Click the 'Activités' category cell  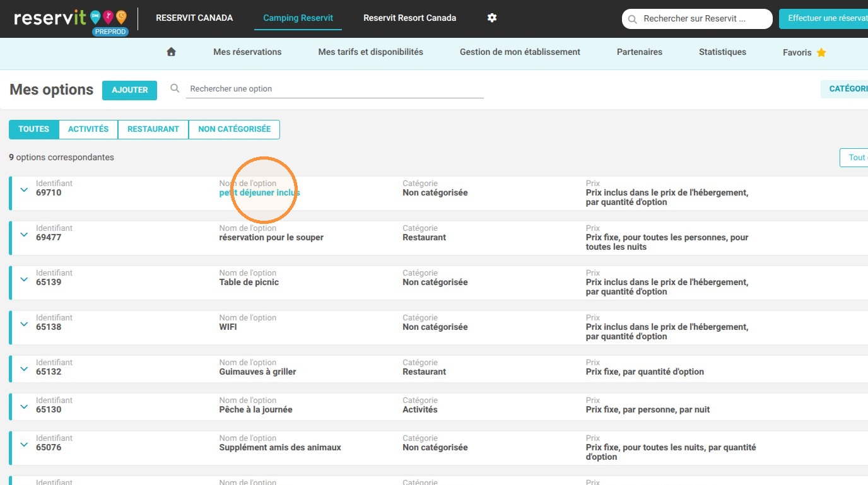coord(420,410)
